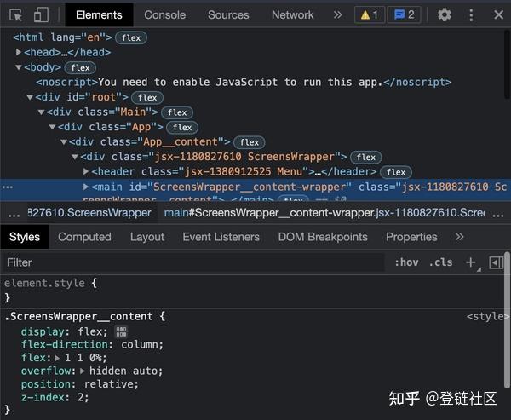Image resolution: width=511 pixels, height=420 pixels.
Task: Focus the styles Filter input
Action: (x=193, y=262)
